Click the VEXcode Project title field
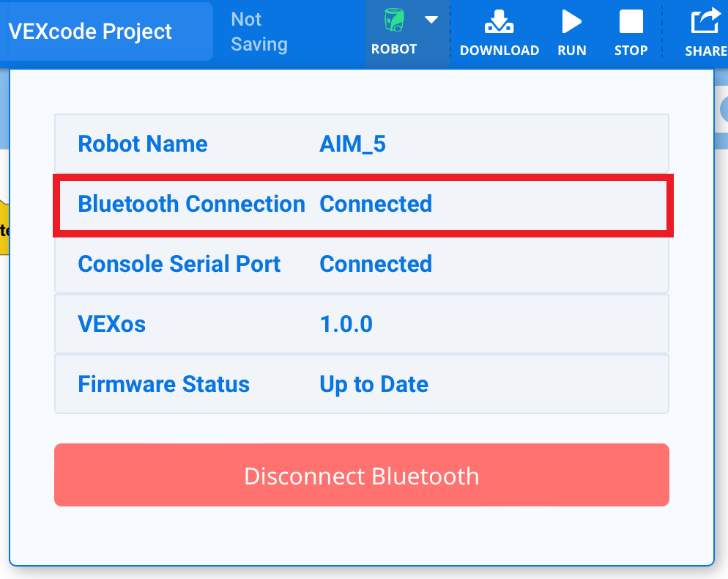728x579 pixels. point(90,31)
